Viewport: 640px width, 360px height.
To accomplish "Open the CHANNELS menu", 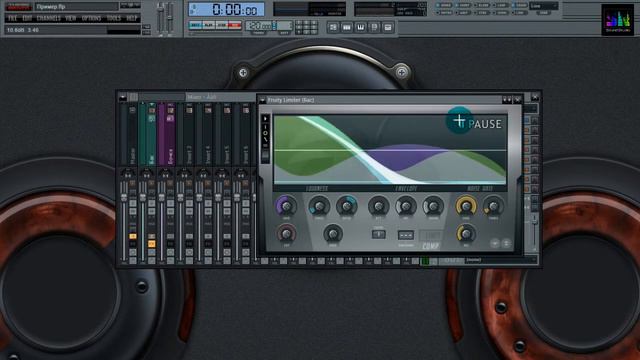I will [x=49, y=18].
